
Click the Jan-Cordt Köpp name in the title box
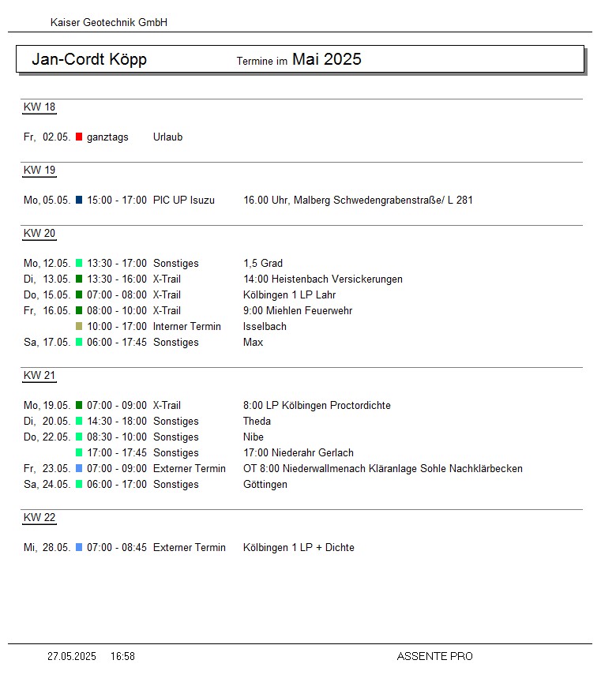click(89, 60)
